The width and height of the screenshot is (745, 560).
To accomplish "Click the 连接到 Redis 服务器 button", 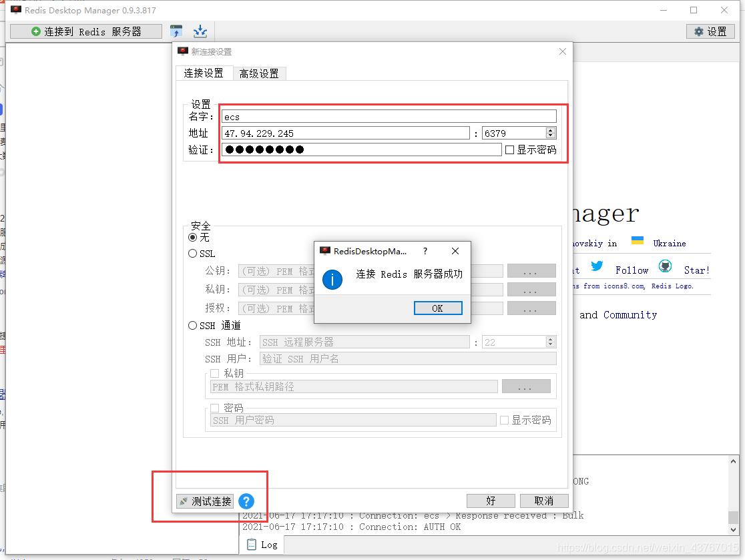I will coord(85,31).
